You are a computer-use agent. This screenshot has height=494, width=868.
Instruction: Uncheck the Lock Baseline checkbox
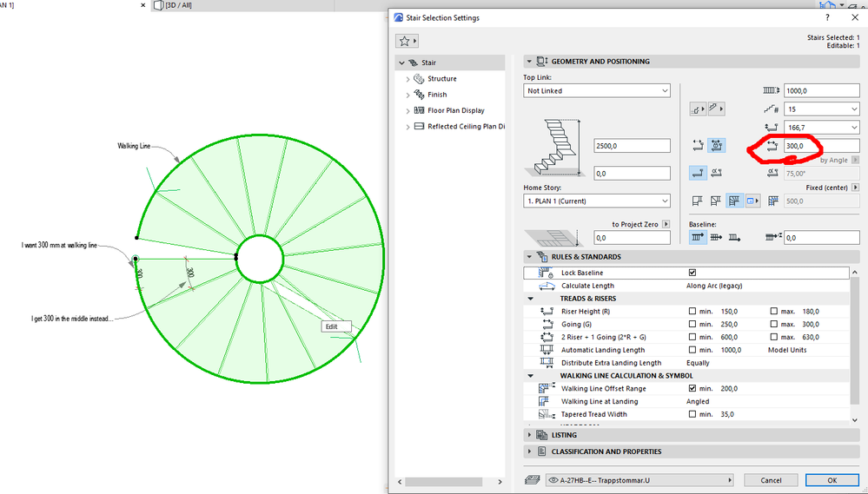click(692, 273)
